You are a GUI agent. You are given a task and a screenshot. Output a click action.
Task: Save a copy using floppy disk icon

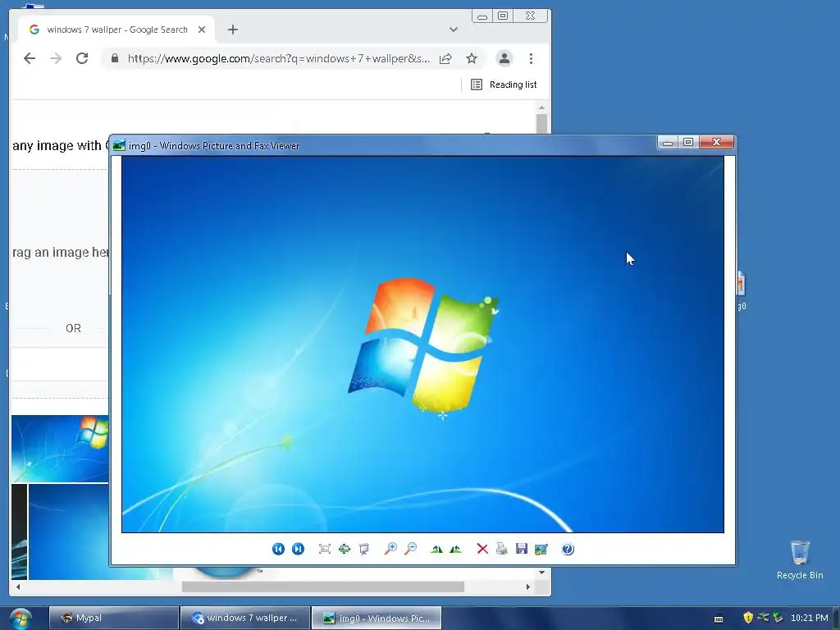(x=522, y=549)
